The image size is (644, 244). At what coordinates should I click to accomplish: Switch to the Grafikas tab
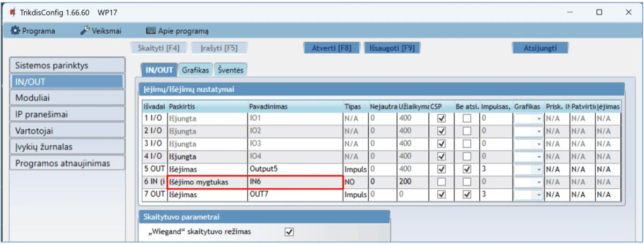[195, 70]
